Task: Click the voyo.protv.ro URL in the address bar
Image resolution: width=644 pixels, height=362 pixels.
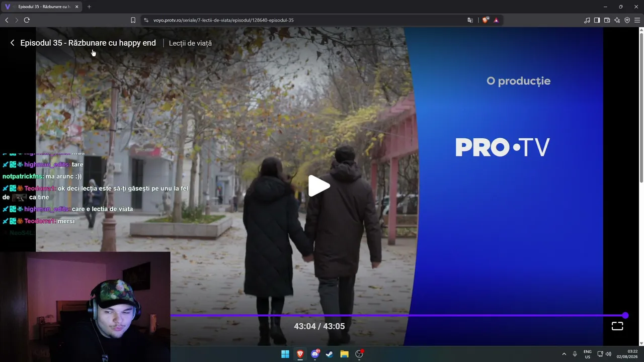Action: (x=223, y=20)
